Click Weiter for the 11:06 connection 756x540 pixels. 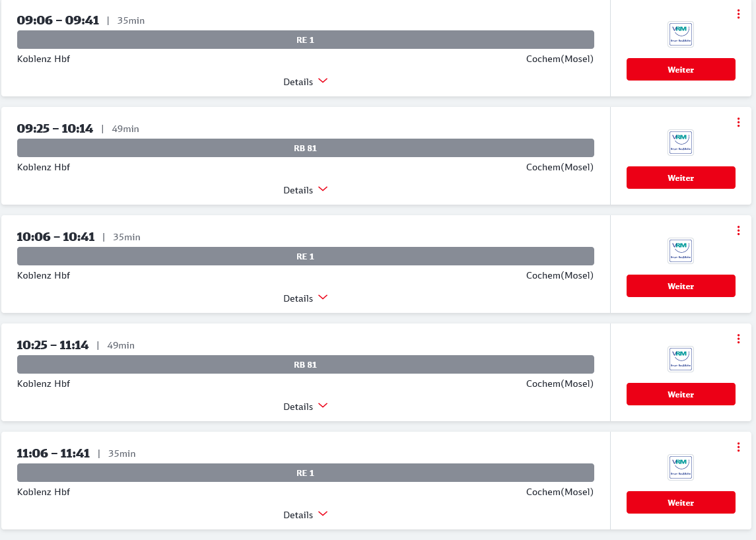click(x=681, y=502)
